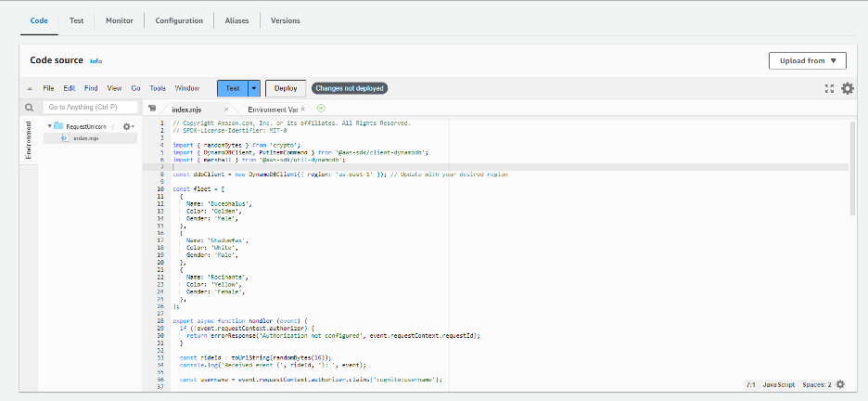Switch to the Monitor tab
The width and height of the screenshot is (868, 401).
[x=119, y=19]
